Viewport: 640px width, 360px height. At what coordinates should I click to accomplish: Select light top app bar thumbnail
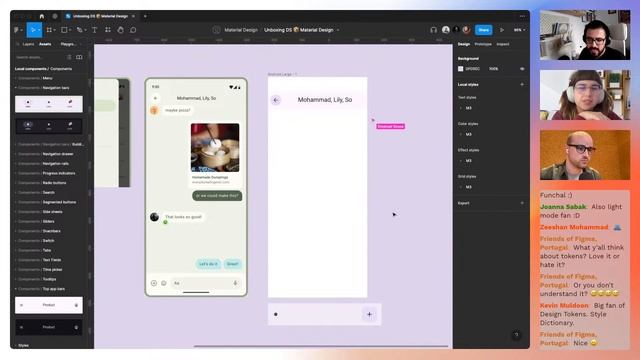pos(49,305)
